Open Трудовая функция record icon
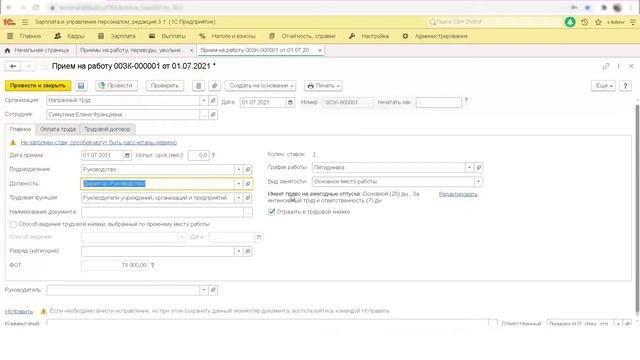 click(248, 198)
